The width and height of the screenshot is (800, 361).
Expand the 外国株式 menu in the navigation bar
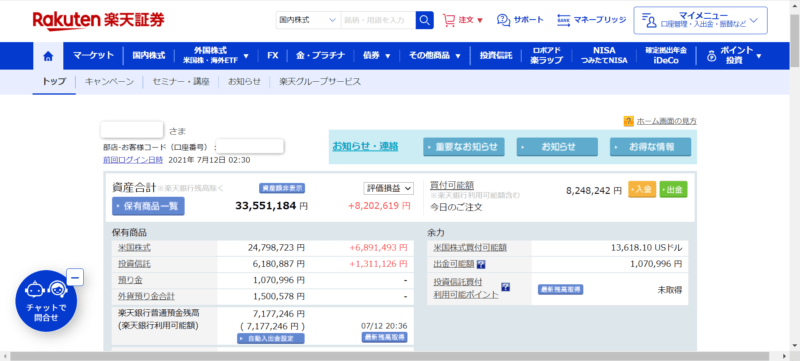(216, 56)
